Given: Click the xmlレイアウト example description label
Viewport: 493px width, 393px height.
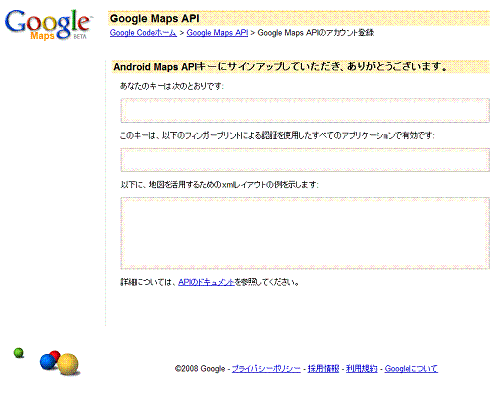Looking at the screenshot, I should [219, 184].
